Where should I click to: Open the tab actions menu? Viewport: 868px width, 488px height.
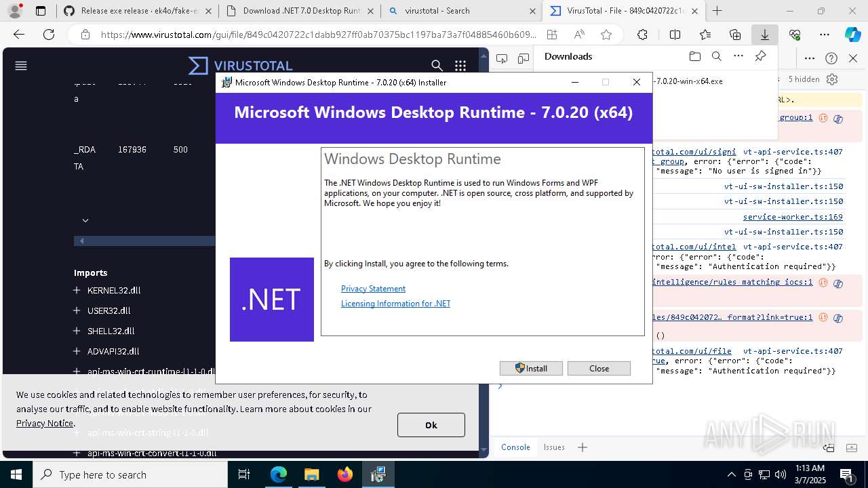pos(41,11)
